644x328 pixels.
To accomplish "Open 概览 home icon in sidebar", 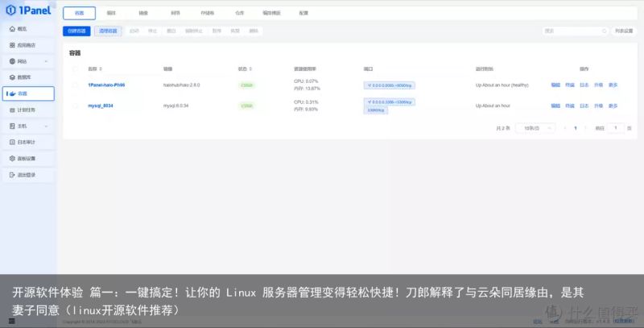I will click(12, 29).
